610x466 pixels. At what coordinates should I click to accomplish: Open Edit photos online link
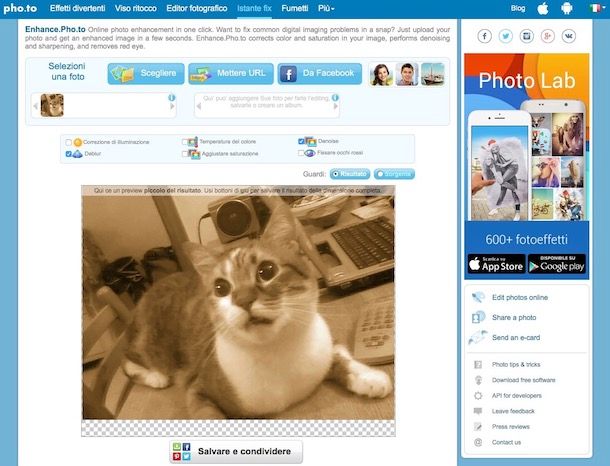tap(520, 298)
